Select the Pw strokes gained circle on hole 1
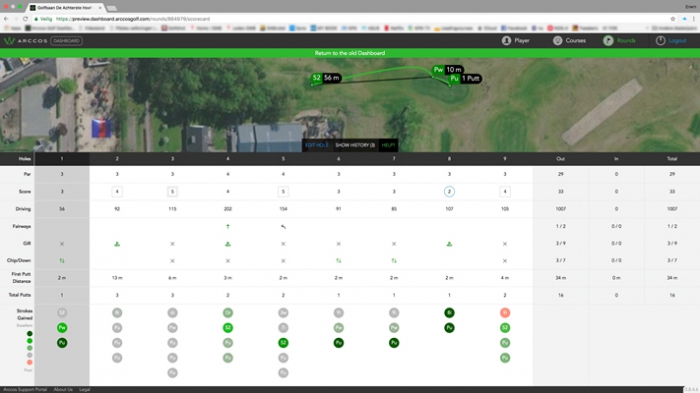Image resolution: width=700 pixels, height=393 pixels. tap(62, 328)
